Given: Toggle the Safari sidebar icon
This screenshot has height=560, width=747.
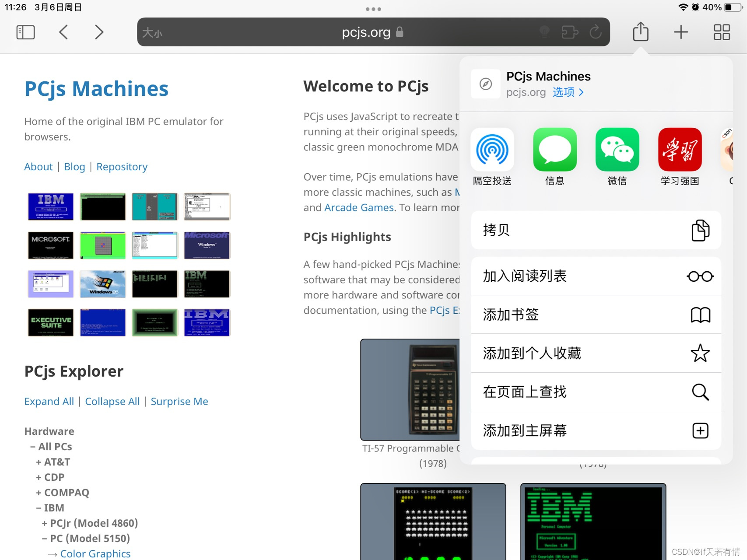Looking at the screenshot, I should pos(25,32).
